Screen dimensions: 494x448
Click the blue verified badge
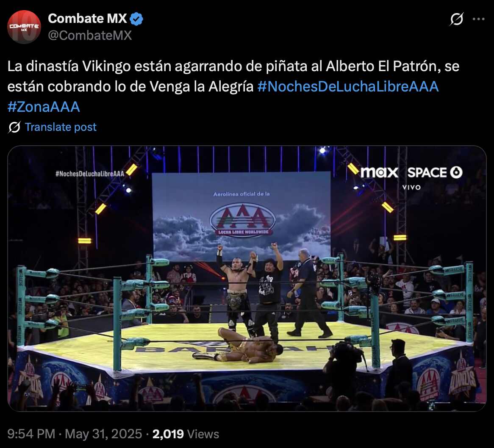[x=136, y=19]
